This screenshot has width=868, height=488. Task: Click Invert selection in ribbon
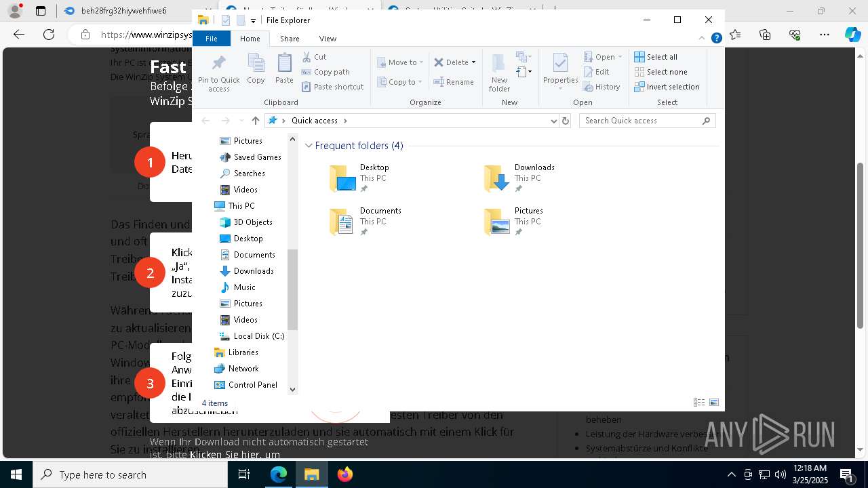[667, 87]
